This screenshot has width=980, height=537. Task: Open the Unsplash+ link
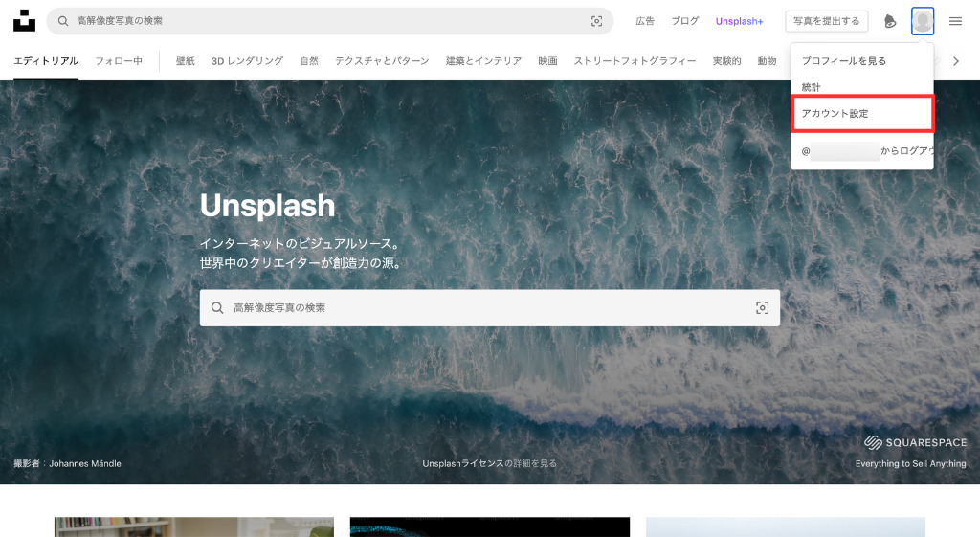click(x=740, y=21)
